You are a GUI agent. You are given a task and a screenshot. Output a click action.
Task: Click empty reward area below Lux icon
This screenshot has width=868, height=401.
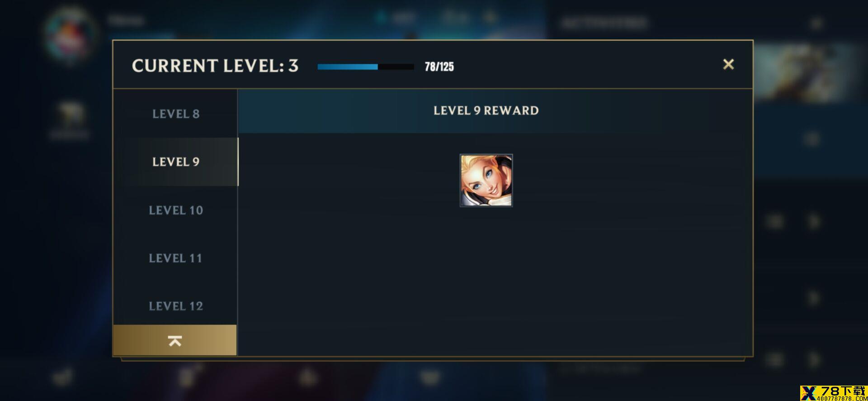tap(495, 281)
